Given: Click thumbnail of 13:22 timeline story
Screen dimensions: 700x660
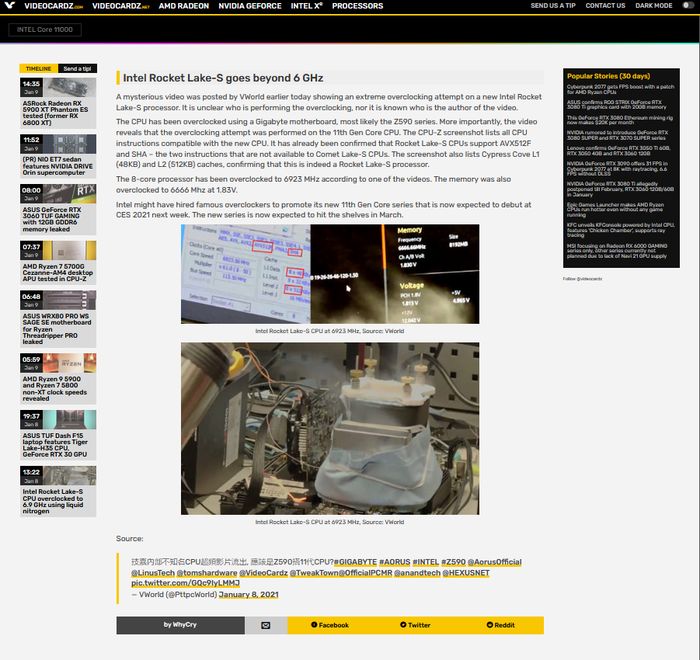Looking at the screenshot, I should click(x=69, y=476).
